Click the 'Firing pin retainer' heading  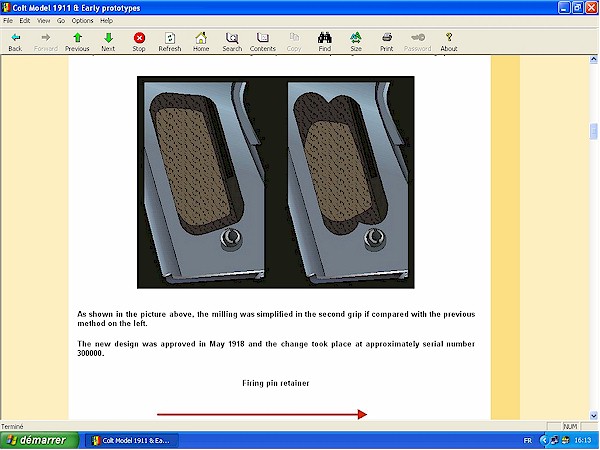276,383
